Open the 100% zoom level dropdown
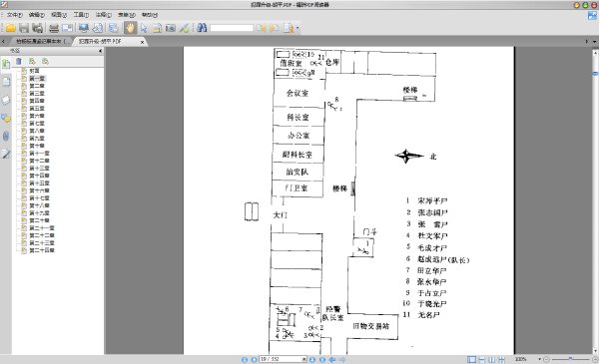The height and width of the screenshot is (364, 599). 539,359
